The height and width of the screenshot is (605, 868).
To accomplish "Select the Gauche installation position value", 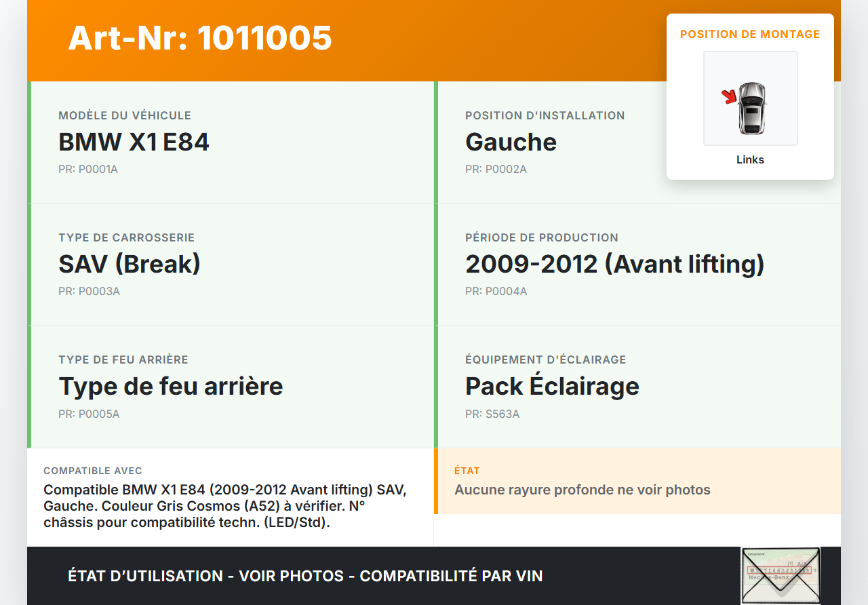I will click(511, 142).
